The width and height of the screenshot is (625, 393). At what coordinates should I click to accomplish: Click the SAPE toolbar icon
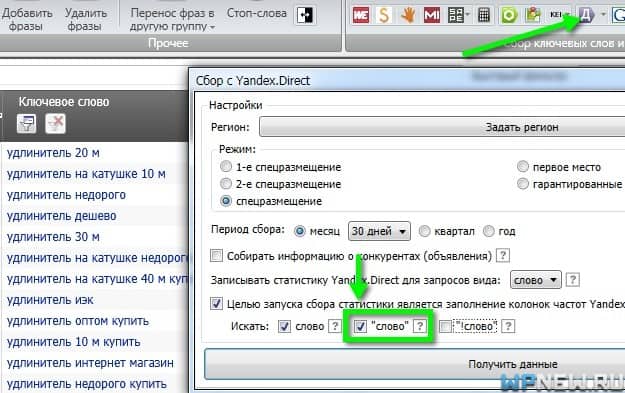click(455, 15)
